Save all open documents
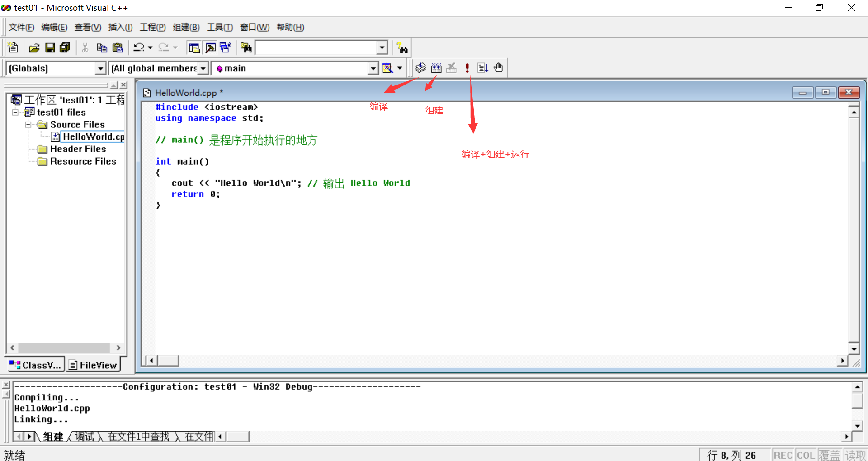 65,47
